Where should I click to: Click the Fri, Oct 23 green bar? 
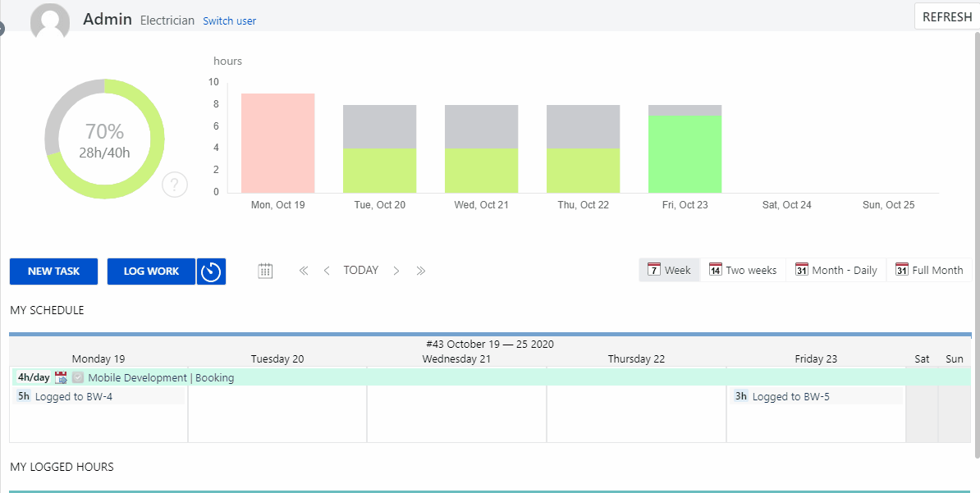click(685, 154)
